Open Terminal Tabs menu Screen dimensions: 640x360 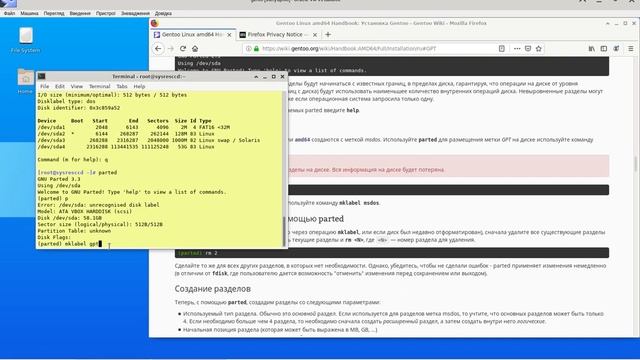click(x=122, y=87)
